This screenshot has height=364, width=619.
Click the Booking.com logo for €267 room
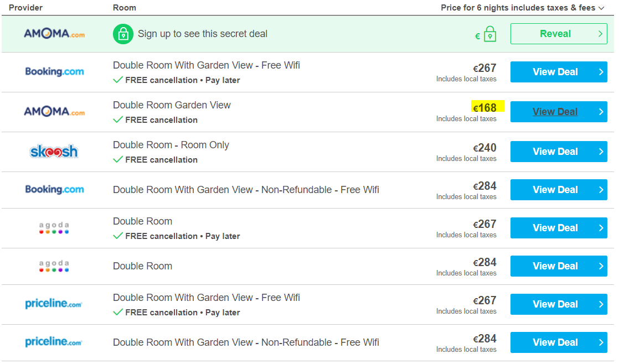(x=54, y=72)
